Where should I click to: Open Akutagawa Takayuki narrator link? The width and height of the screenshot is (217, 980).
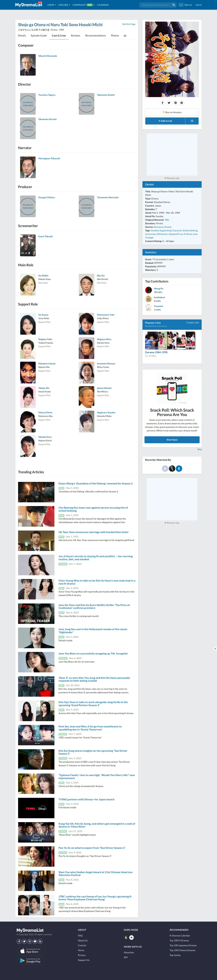[49, 158]
